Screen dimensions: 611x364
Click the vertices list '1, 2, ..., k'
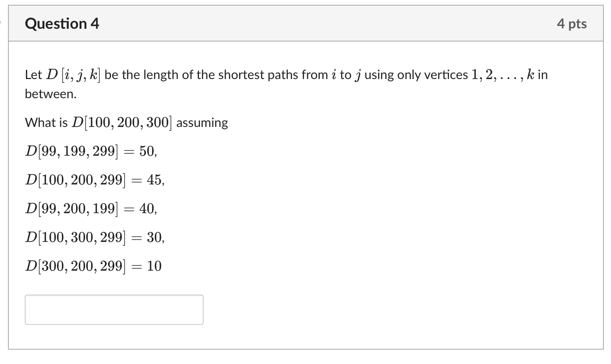[x=503, y=75]
